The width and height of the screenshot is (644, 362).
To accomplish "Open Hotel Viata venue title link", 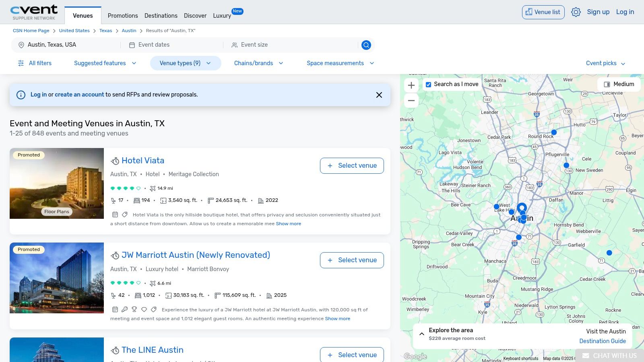I will point(143,160).
